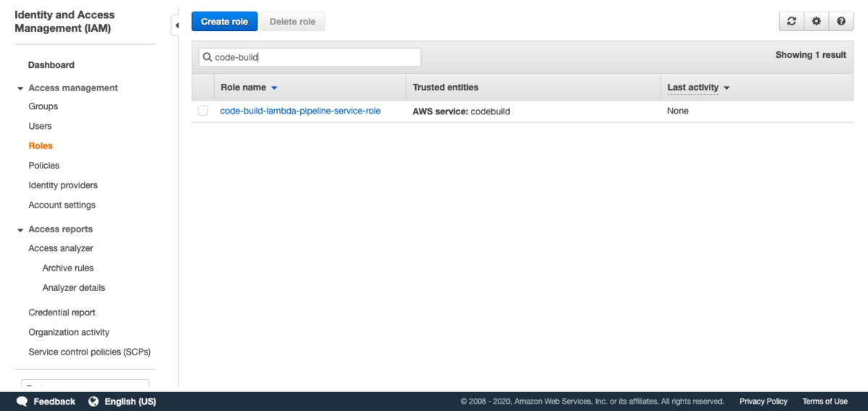Image resolution: width=868 pixels, height=411 pixels.
Task: Open Identity providers page
Action: tap(63, 185)
